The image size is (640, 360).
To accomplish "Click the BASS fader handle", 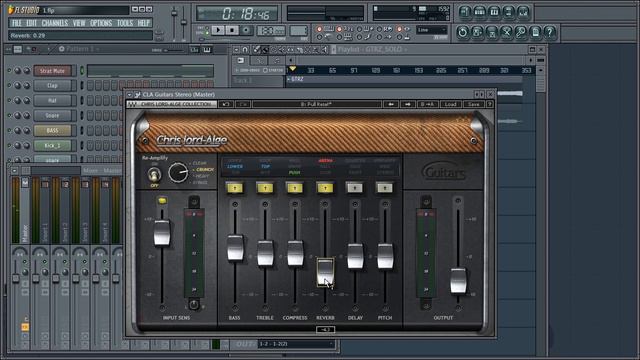I will pos(235,248).
